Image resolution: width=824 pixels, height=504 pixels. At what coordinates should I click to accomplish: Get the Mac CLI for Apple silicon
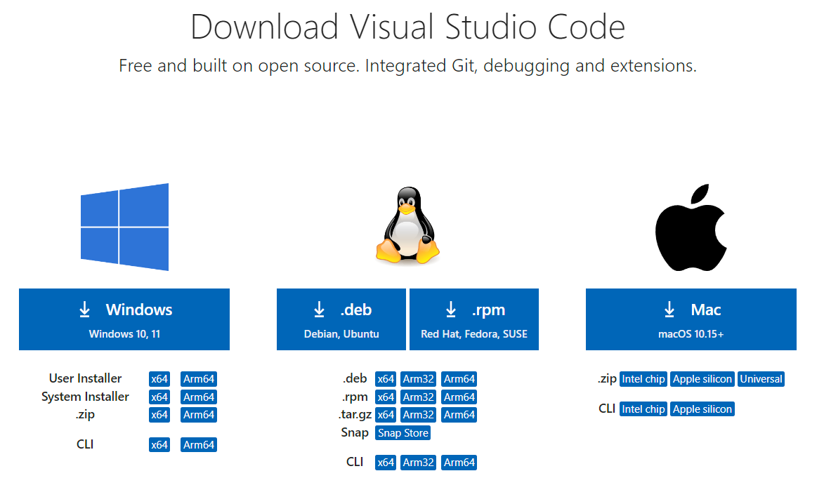702,409
